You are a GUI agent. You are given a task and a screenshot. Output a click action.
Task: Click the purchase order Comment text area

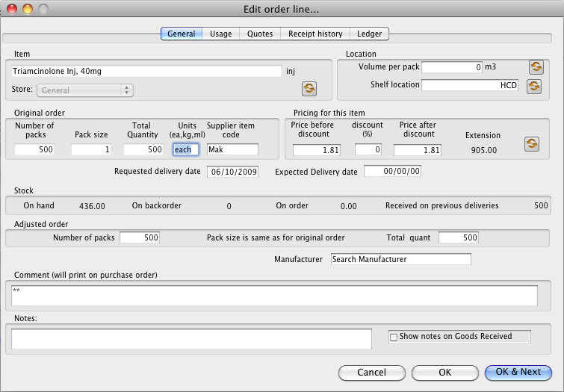tap(274, 296)
